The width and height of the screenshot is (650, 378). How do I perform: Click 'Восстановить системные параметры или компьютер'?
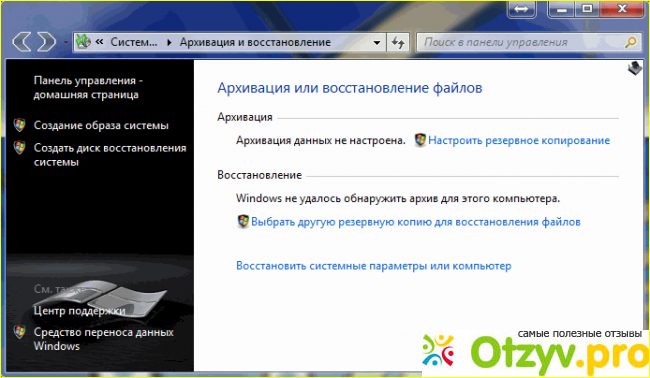tap(374, 266)
